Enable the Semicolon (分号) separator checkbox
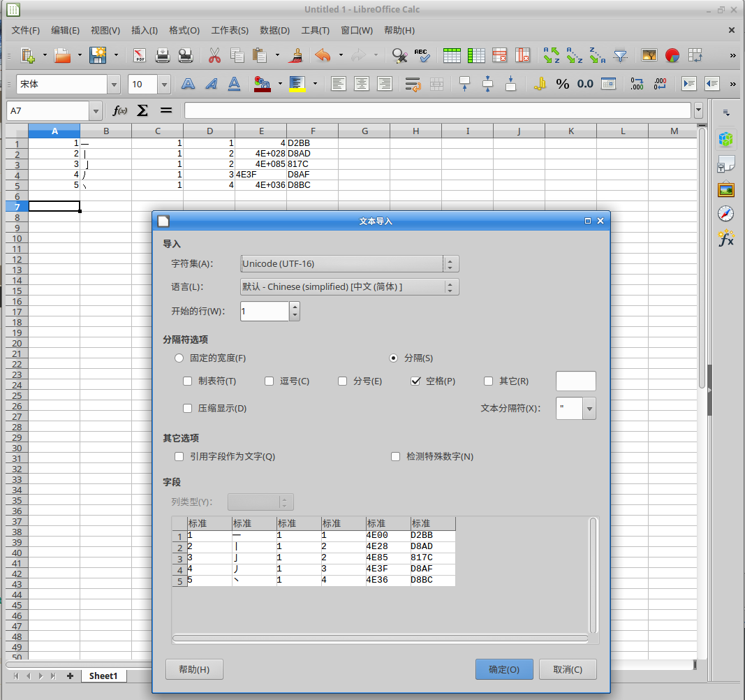The height and width of the screenshot is (700, 745). pos(342,381)
